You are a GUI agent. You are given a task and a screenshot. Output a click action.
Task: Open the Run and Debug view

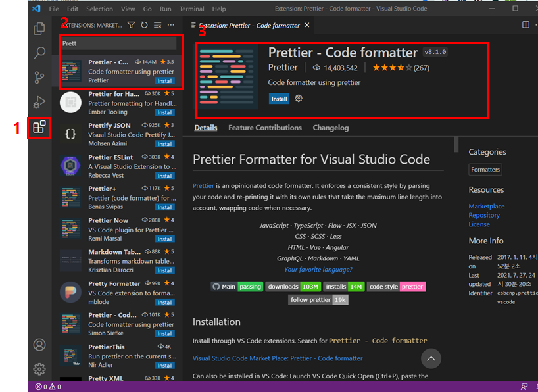click(x=39, y=102)
